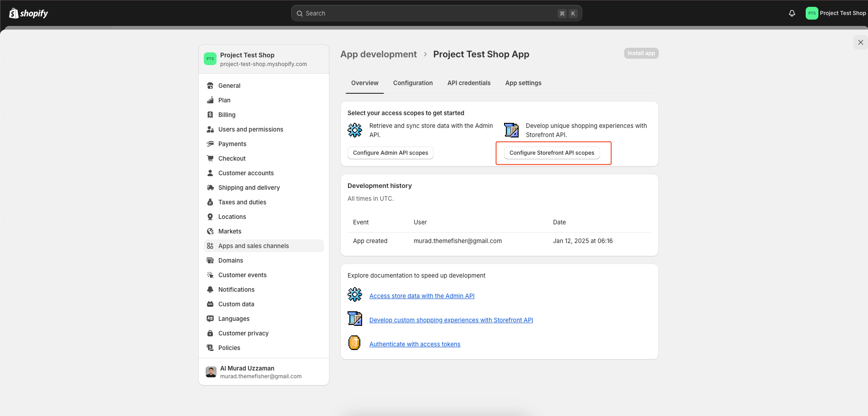Image resolution: width=868 pixels, height=416 pixels.
Task: Select Apps and sales channels
Action: coord(264,246)
